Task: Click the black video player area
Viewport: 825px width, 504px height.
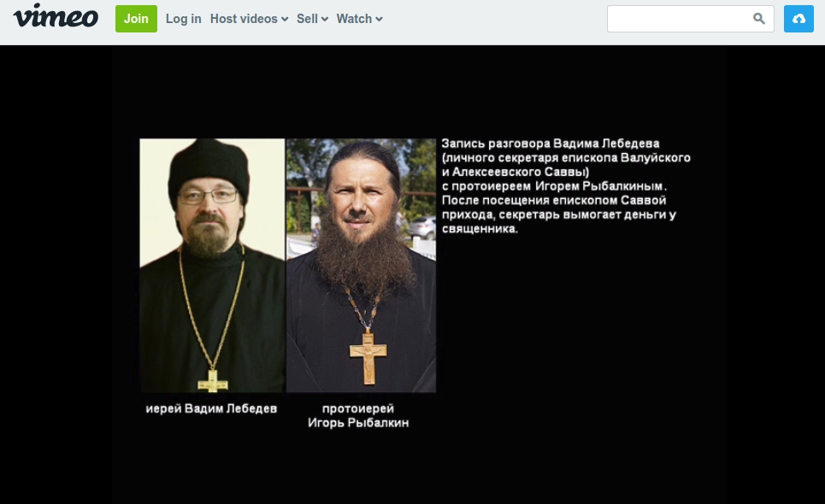Action: [412, 274]
